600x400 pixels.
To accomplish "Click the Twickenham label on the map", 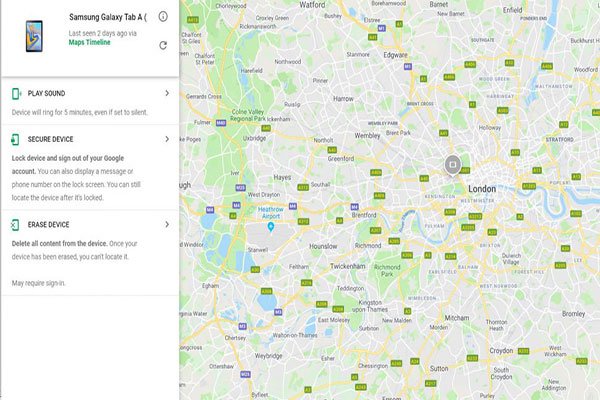I will (348, 266).
